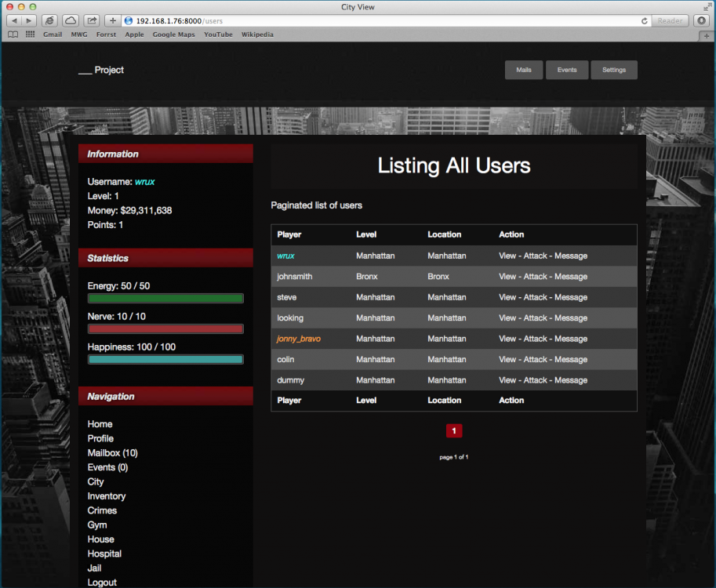Go to Gym in navigation list

coord(97,525)
